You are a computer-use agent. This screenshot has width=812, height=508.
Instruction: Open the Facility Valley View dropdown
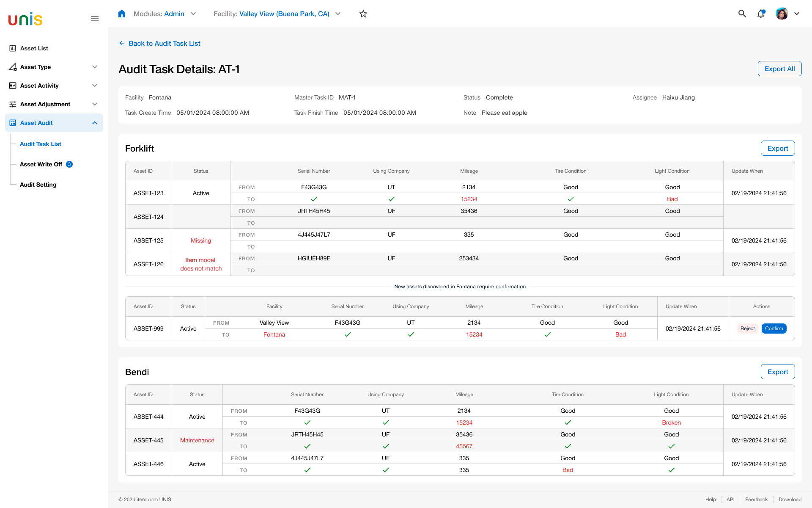(277, 14)
